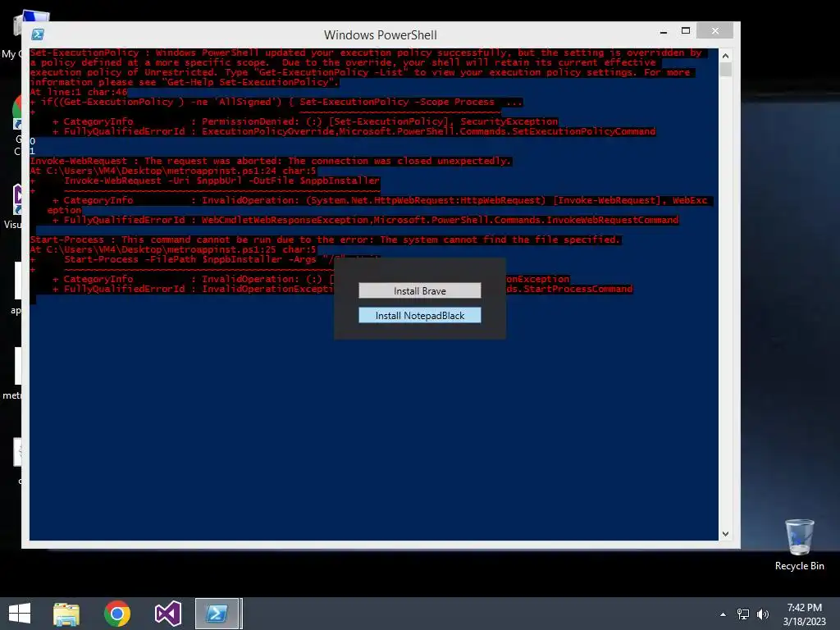Click the Install NotepadBlack button
This screenshot has width=840, height=630.
pyautogui.click(x=419, y=316)
